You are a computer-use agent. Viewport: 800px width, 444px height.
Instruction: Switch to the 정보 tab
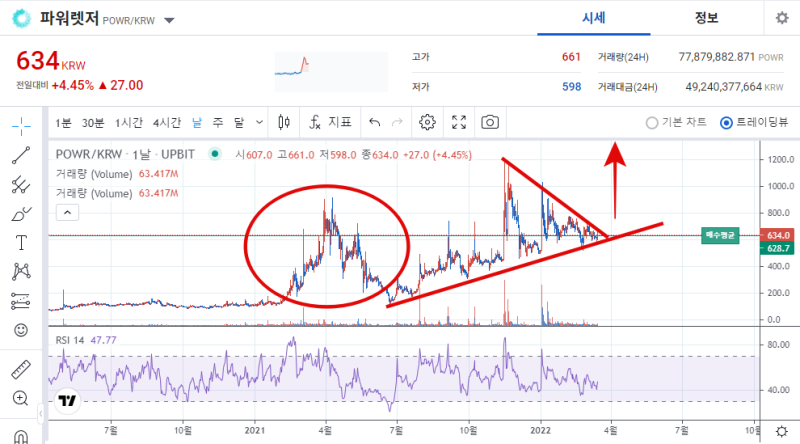click(707, 18)
